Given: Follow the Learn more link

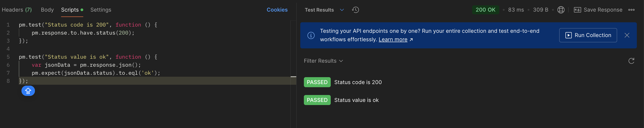Looking at the screenshot, I should click(393, 40).
